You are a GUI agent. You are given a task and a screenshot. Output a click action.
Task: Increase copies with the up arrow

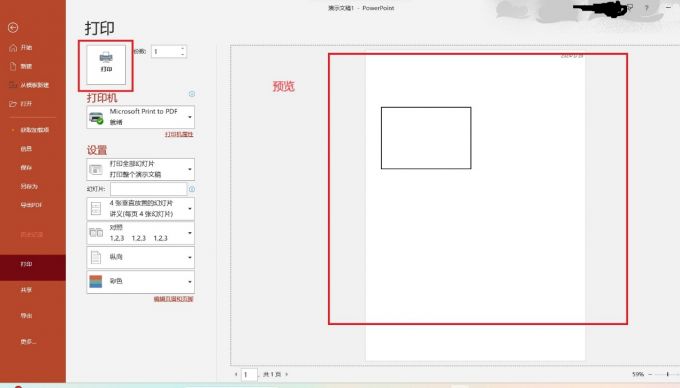[183, 48]
